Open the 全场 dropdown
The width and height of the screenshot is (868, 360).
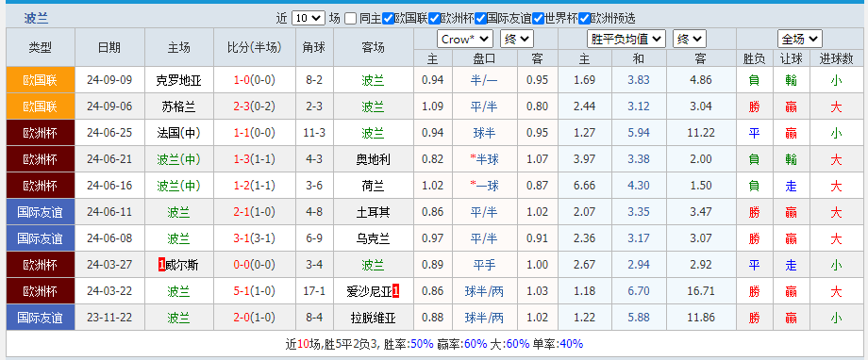800,40
